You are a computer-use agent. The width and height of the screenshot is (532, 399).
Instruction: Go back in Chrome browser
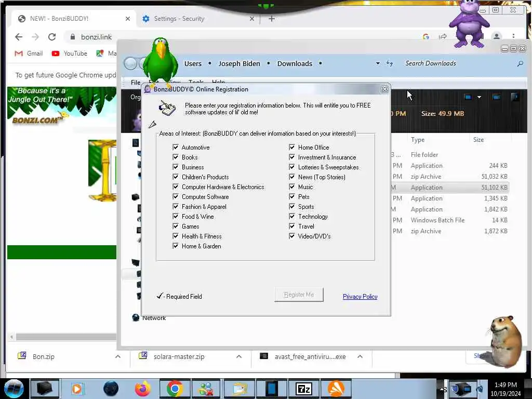tap(19, 37)
